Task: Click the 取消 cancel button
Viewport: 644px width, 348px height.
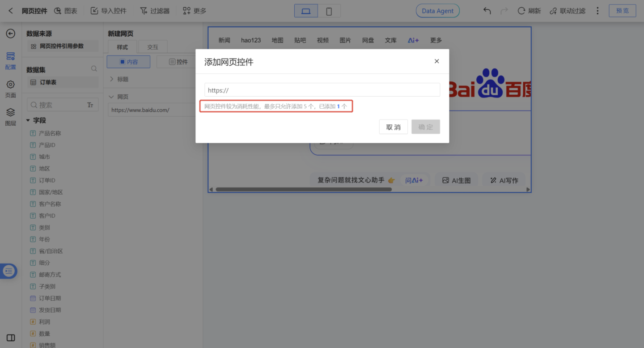Action: point(393,127)
